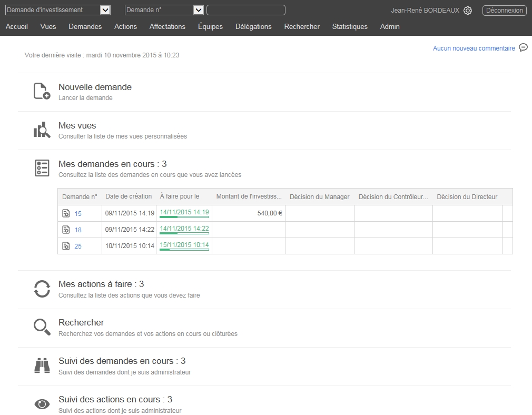This screenshot has height=415, width=532.
Task: Sort by Date de création column header
Action: click(x=129, y=196)
